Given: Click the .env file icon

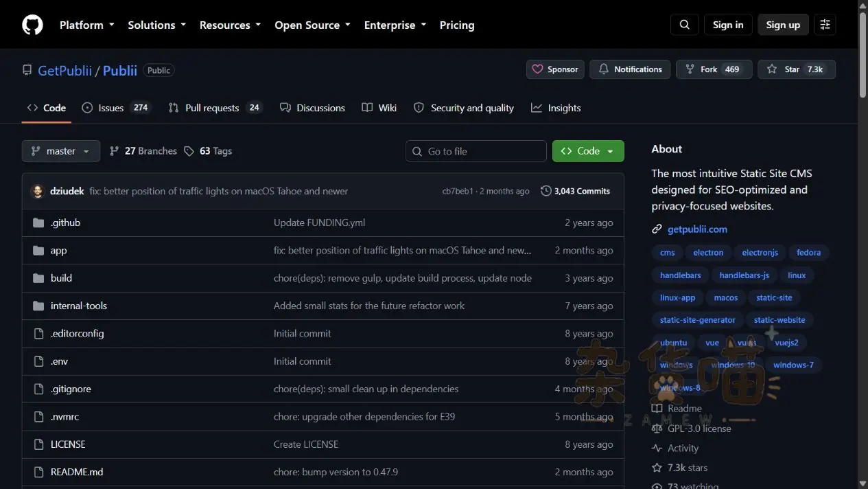Looking at the screenshot, I should (38, 361).
